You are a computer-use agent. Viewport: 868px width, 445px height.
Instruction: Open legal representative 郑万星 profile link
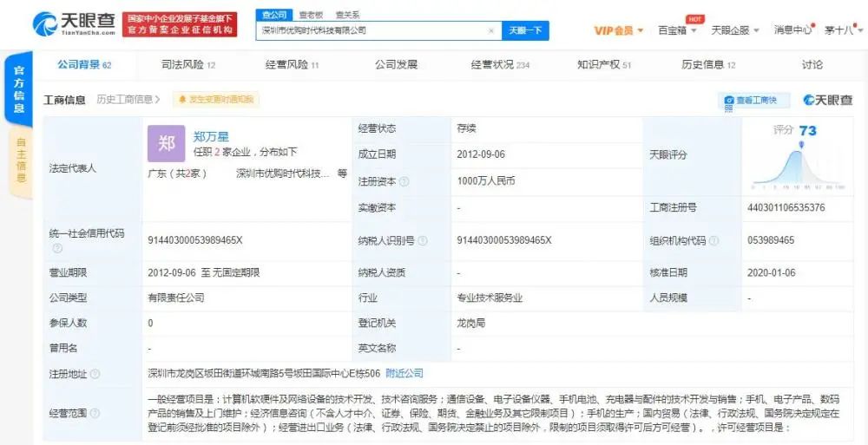(x=211, y=137)
